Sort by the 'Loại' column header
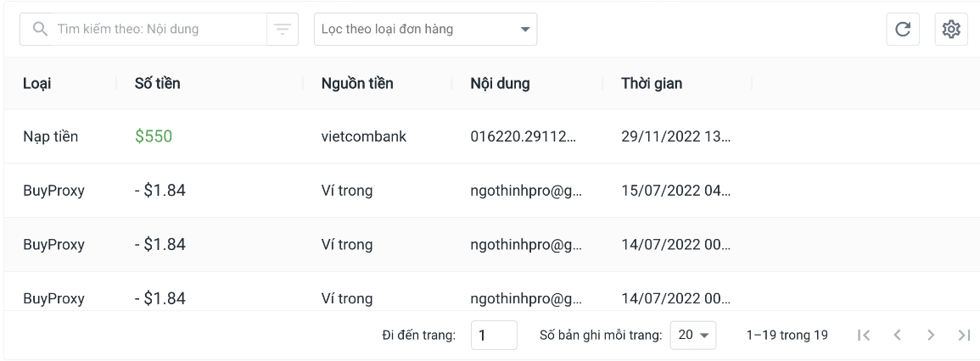980x361 pixels. tap(36, 83)
